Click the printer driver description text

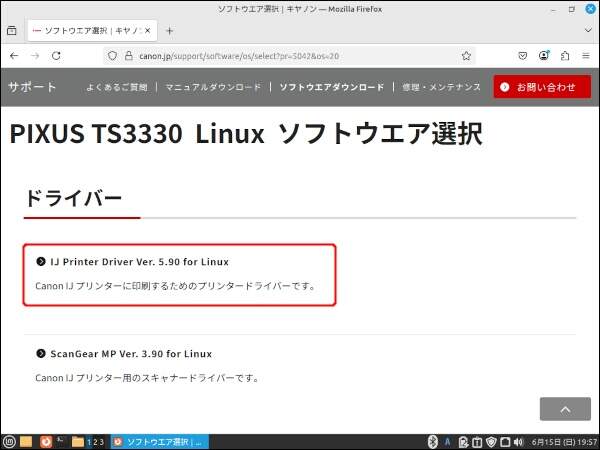175,286
